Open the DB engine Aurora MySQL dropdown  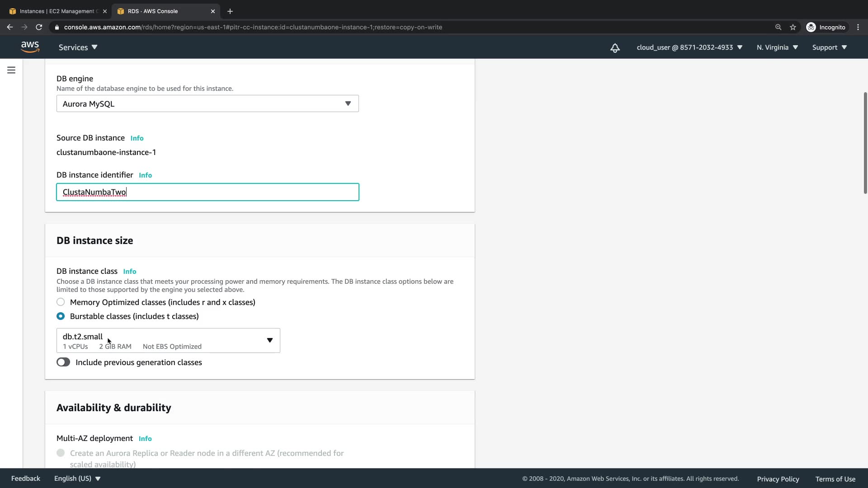pyautogui.click(x=208, y=103)
